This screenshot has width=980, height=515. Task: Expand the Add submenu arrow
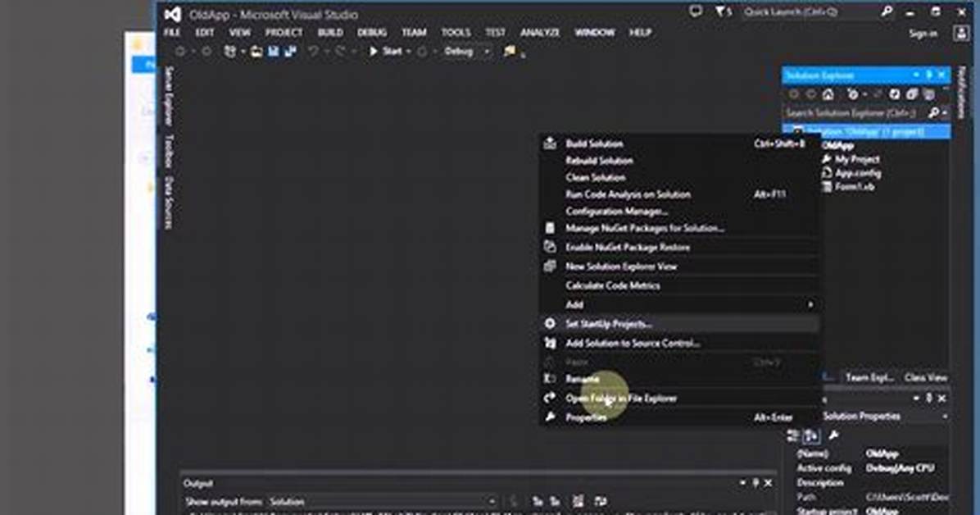[810, 305]
